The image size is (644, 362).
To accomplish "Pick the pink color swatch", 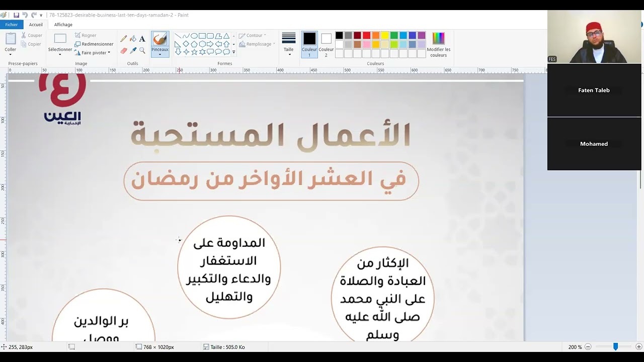I will (x=366, y=44).
